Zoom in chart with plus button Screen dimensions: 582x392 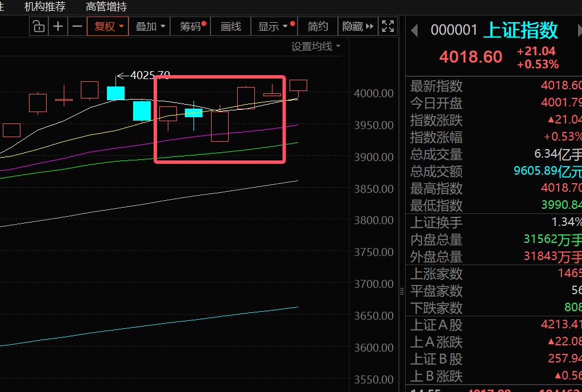[x=58, y=26]
